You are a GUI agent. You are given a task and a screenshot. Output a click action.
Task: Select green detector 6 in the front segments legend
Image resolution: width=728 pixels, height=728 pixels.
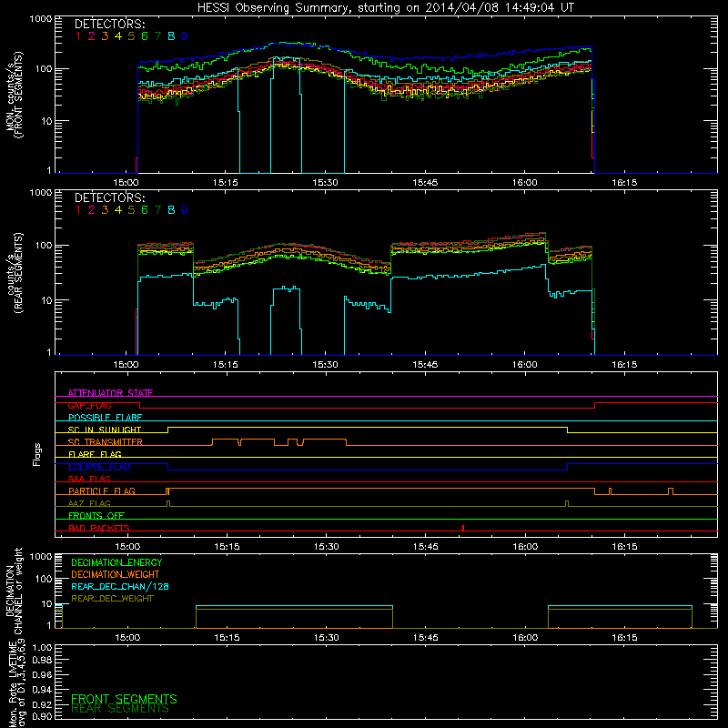coord(145,36)
